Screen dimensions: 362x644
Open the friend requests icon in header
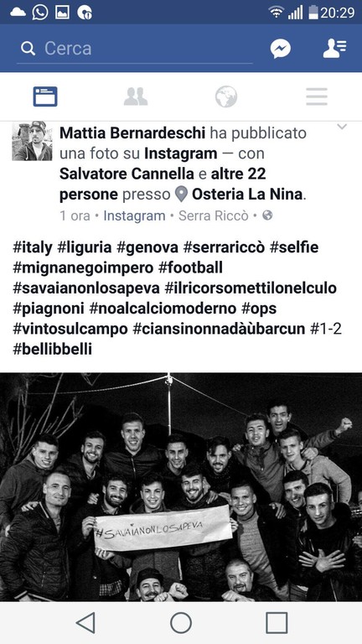coord(334,49)
